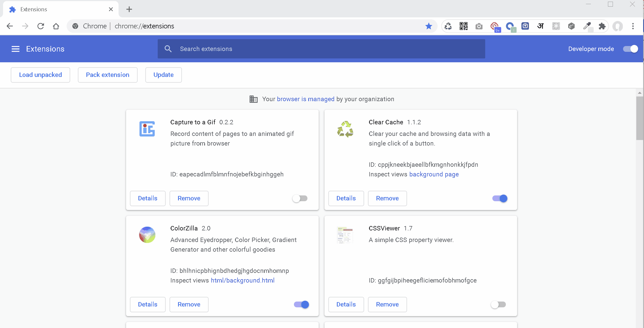Screen dimensions: 644x328
Task: Click the chrome://extensions address bar
Action: pos(252,26)
